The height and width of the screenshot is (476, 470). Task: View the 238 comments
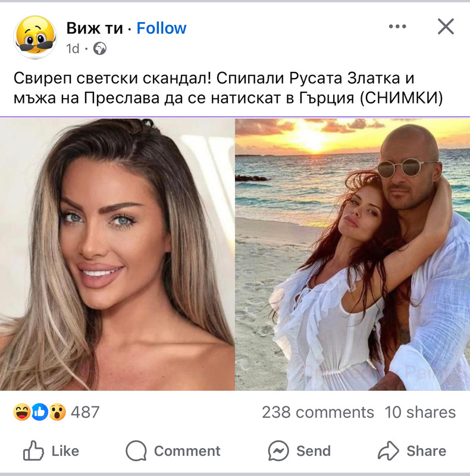coord(318,412)
